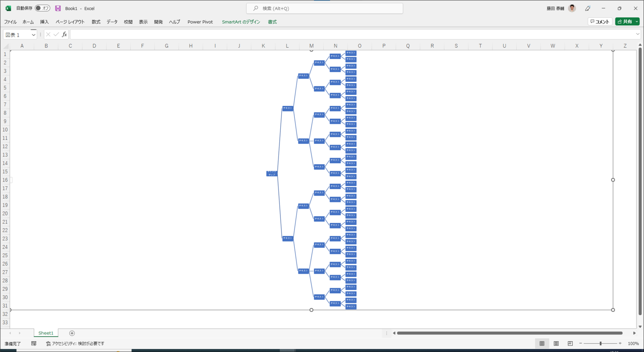Open the 共有 button dropdown arrow

pos(636,21)
